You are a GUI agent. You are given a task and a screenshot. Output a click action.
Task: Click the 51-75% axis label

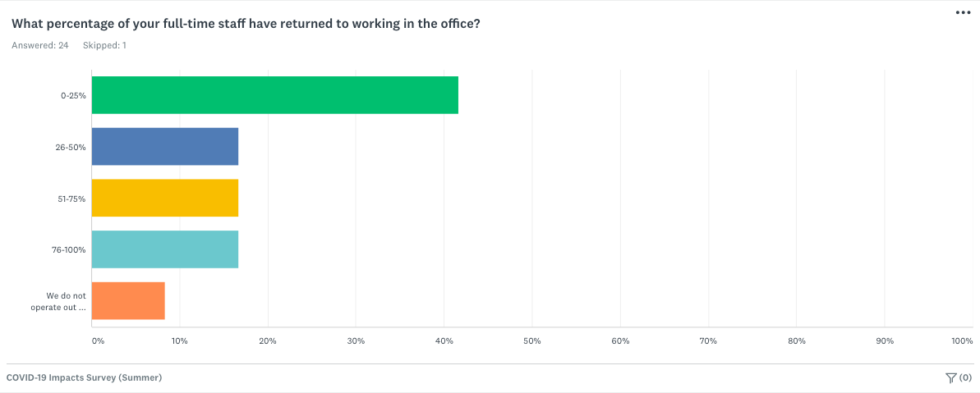coord(73,199)
